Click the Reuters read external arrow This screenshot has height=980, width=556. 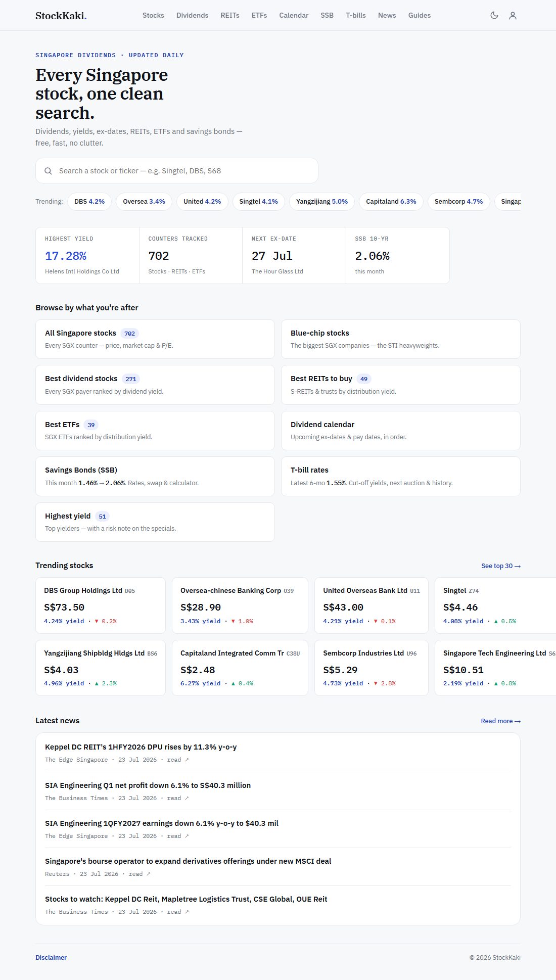coord(140,874)
